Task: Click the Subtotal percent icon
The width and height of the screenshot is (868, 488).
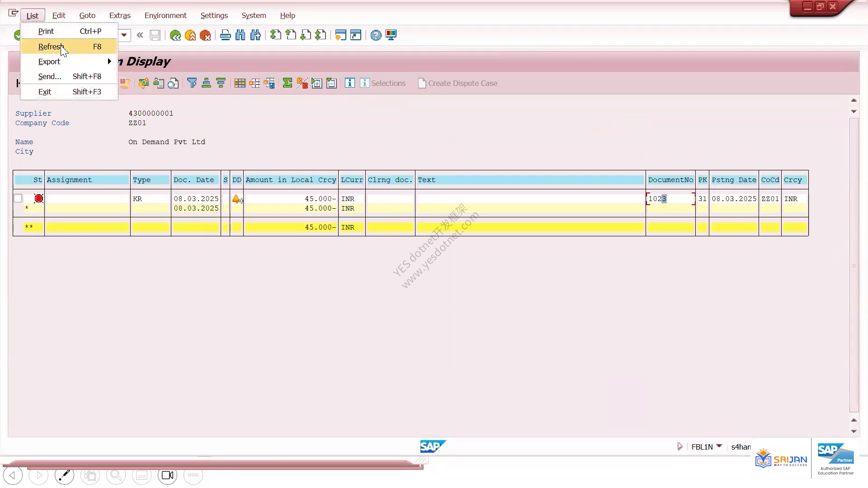Action: tap(302, 83)
